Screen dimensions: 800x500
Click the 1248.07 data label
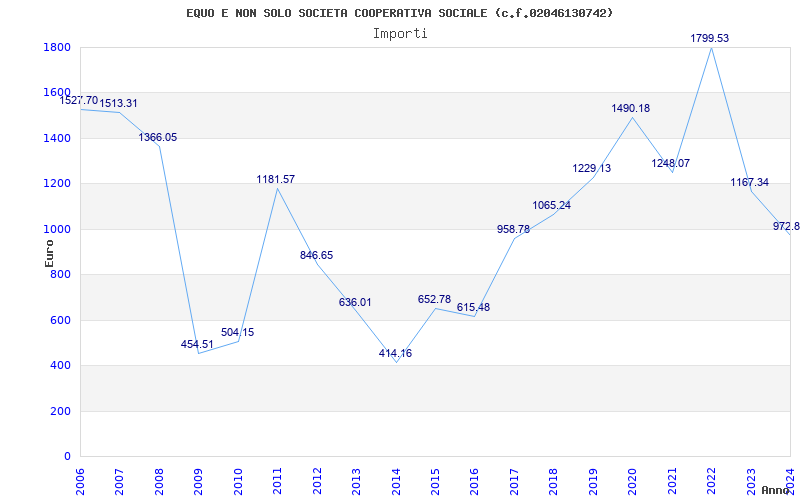point(670,164)
